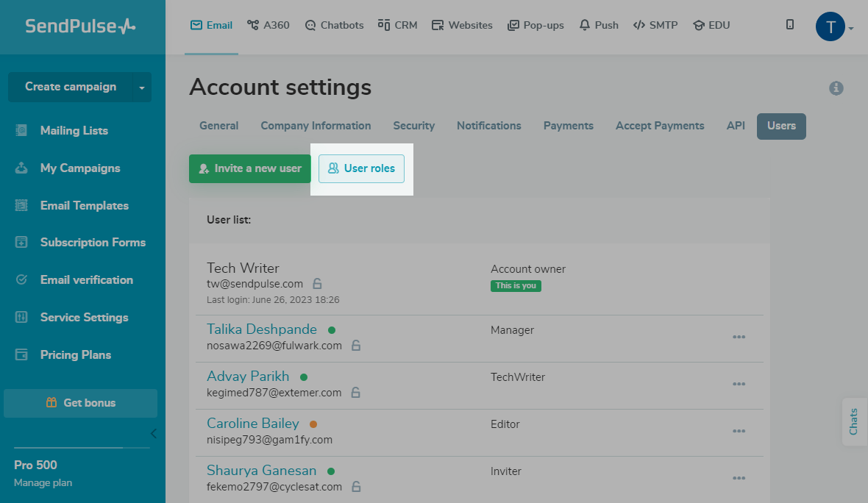Open options menu for Talika Deshpande
868x503 pixels.
click(739, 337)
